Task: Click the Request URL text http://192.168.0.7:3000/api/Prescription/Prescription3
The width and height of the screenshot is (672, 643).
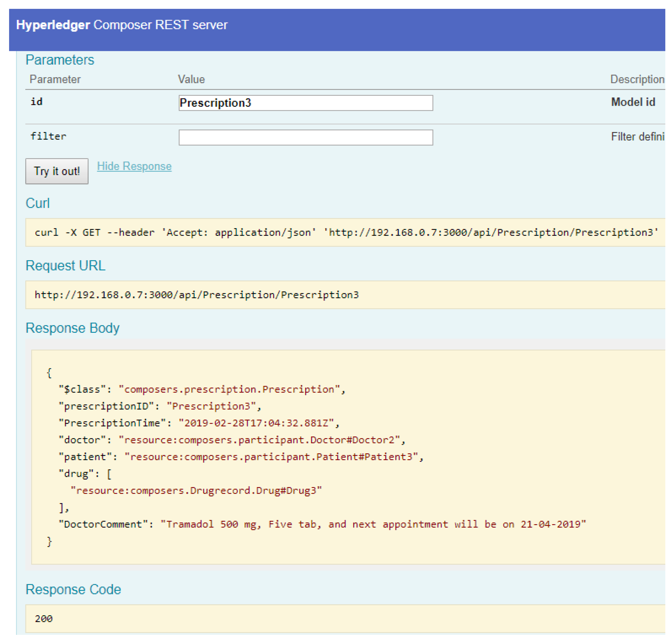Action: (197, 295)
